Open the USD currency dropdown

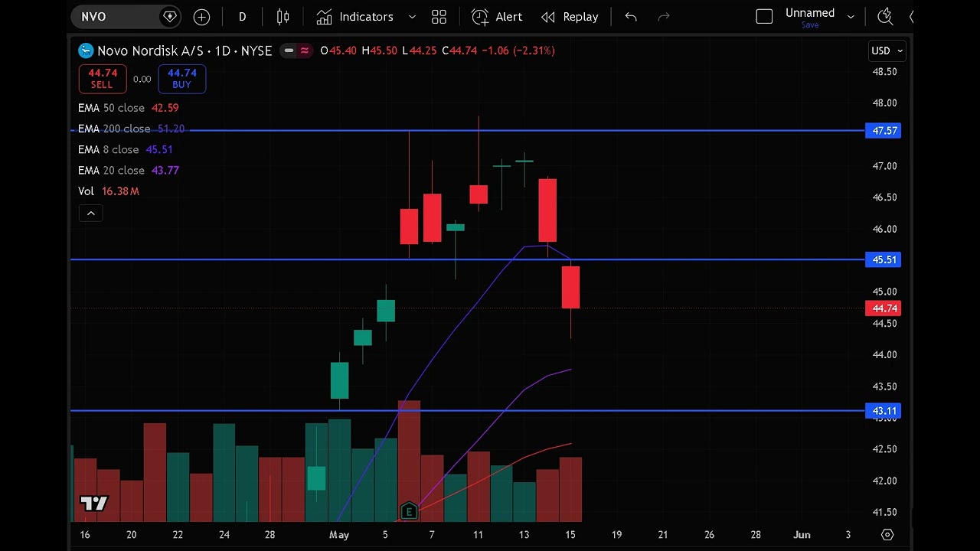coord(887,51)
